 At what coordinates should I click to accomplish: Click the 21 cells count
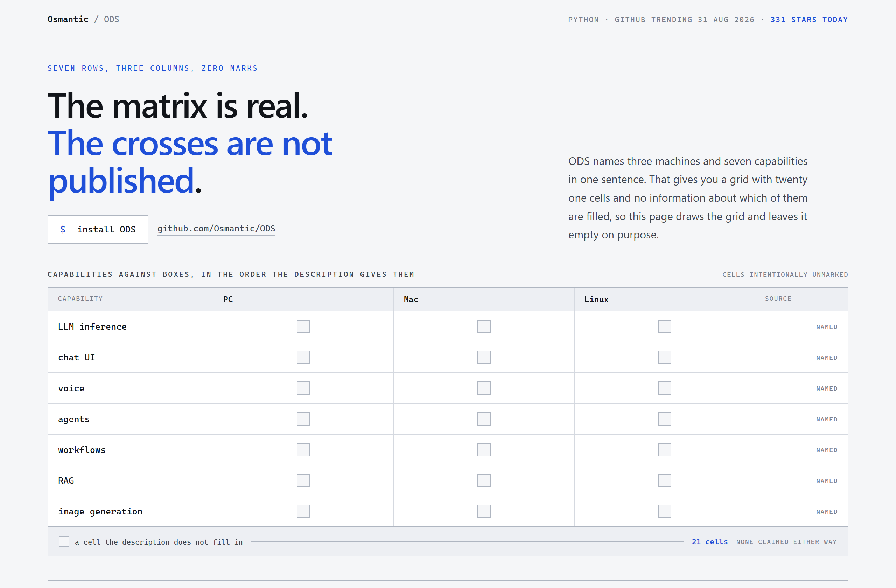coord(710,542)
